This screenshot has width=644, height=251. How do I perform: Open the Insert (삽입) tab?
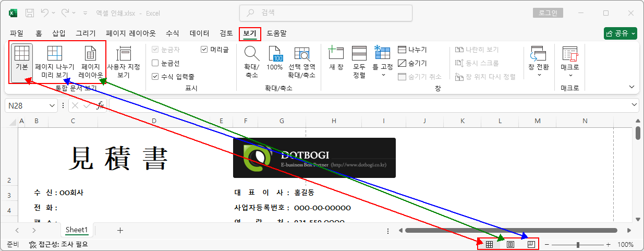click(x=59, y=33)
